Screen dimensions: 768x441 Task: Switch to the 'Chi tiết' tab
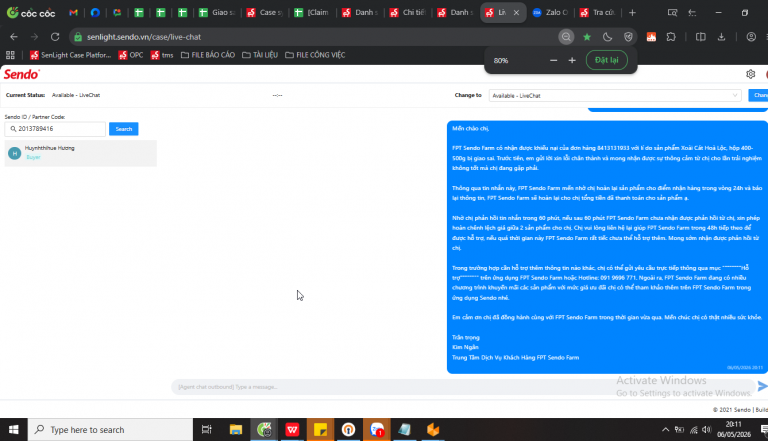point(408,13)
